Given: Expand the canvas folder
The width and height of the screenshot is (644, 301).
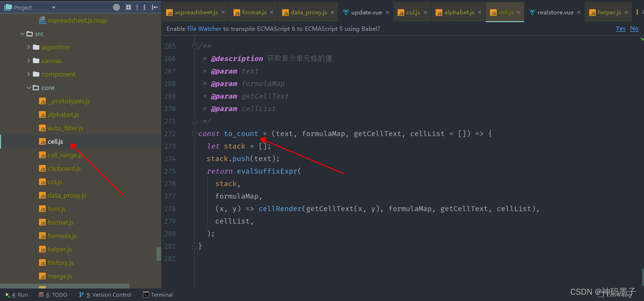Looking at the screenshot, I should 29,61.
